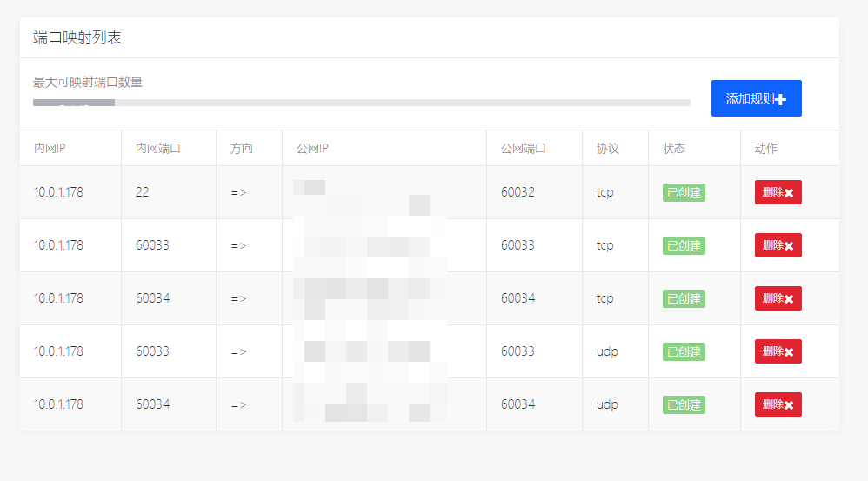Click the 内网端口 column header
868x481 pixels.
158,149
